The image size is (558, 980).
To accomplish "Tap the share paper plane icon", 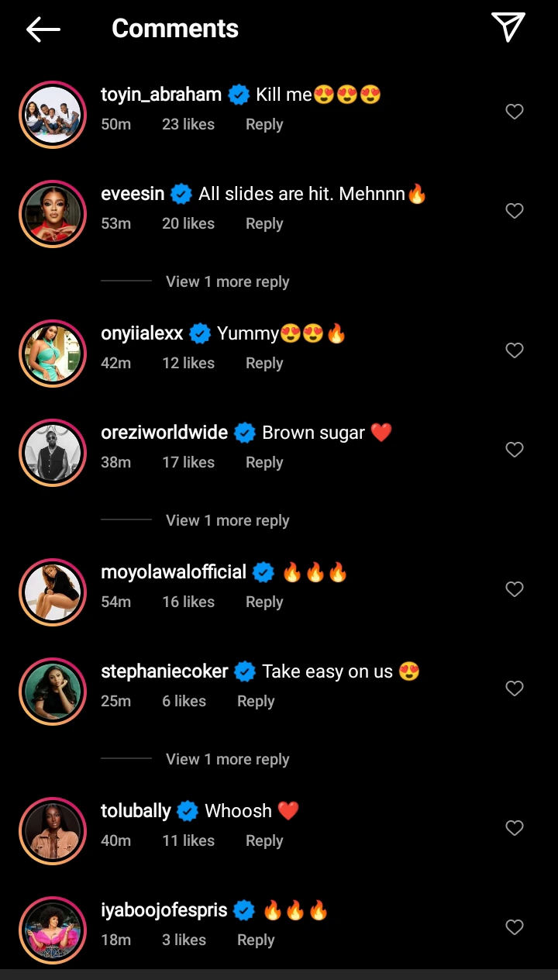I will click(508, 27).
